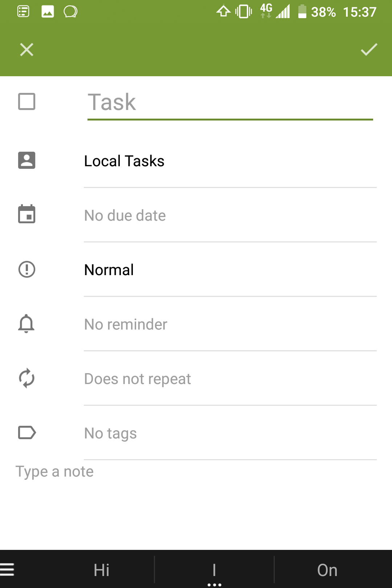Image resolution: width=392 pixels, height=588 pixels.
Task: Tap the tag label icon
Action: tap(27, 433)
